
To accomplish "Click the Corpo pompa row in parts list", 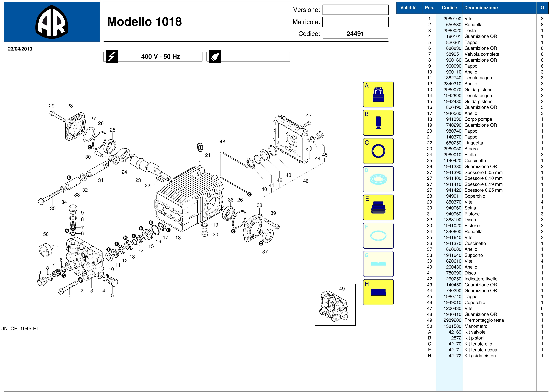I will tap(478, 119).
